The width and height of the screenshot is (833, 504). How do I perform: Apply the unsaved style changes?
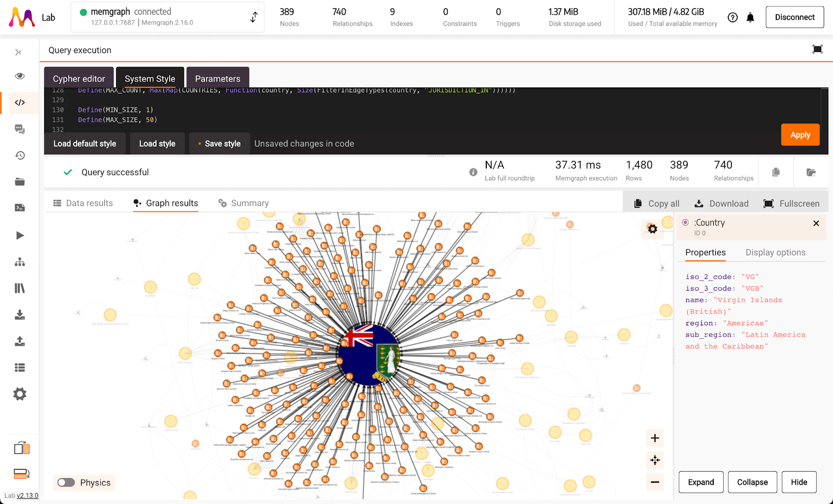coord(800,135)
